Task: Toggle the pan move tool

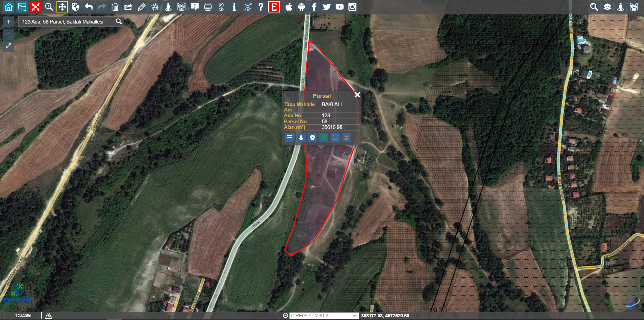Action: click(62, 7)
